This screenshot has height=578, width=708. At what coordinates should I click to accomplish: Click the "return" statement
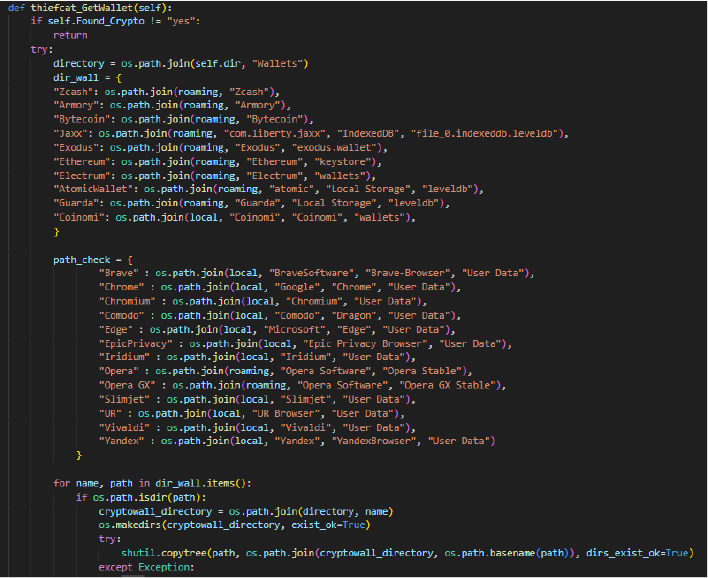(x=70, y=35)
